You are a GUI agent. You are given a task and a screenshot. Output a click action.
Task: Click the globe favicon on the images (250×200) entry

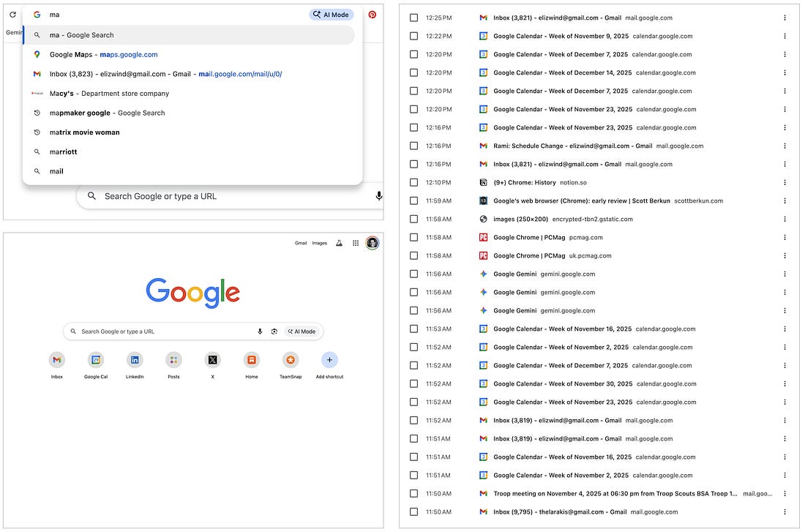[483, 220]
